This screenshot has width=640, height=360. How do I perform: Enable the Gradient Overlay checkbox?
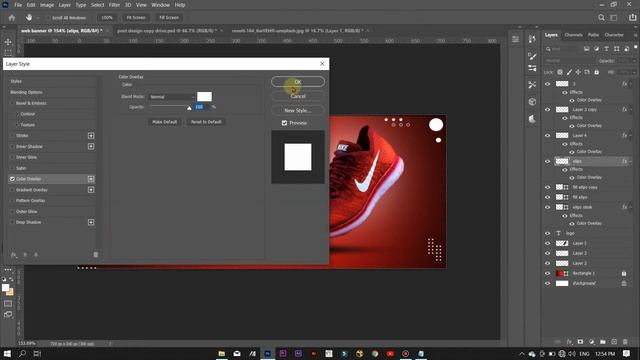click(x=12, y=190)
